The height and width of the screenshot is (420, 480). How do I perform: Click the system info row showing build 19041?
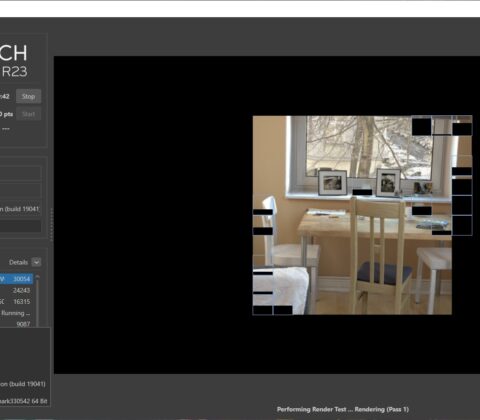click(x=20, y=209)
